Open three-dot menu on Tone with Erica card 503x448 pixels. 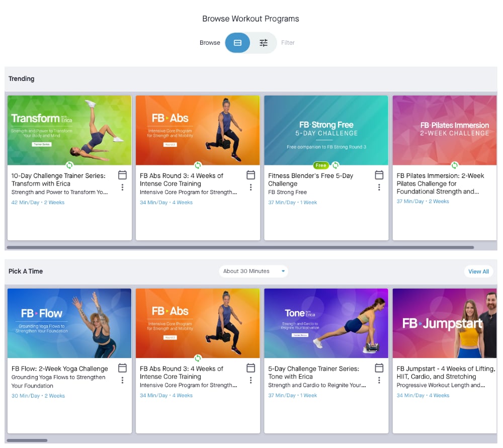click(x=379, y=381)
